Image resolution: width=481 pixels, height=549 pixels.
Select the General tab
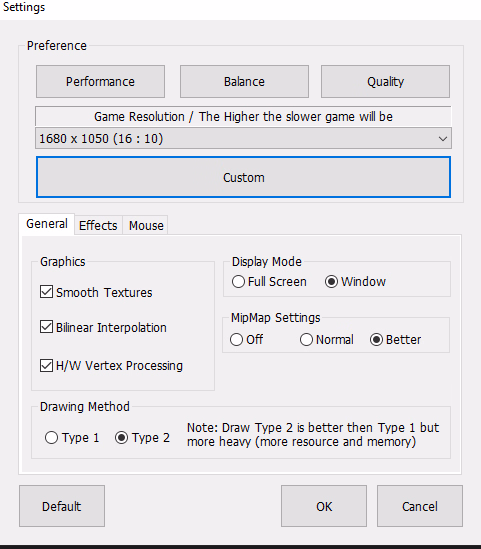(47, 224)
